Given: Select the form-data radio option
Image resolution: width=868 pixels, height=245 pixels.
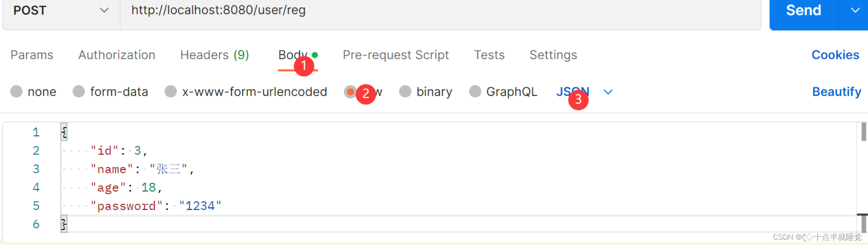Looking at the screenshot, I should [79, 91].
